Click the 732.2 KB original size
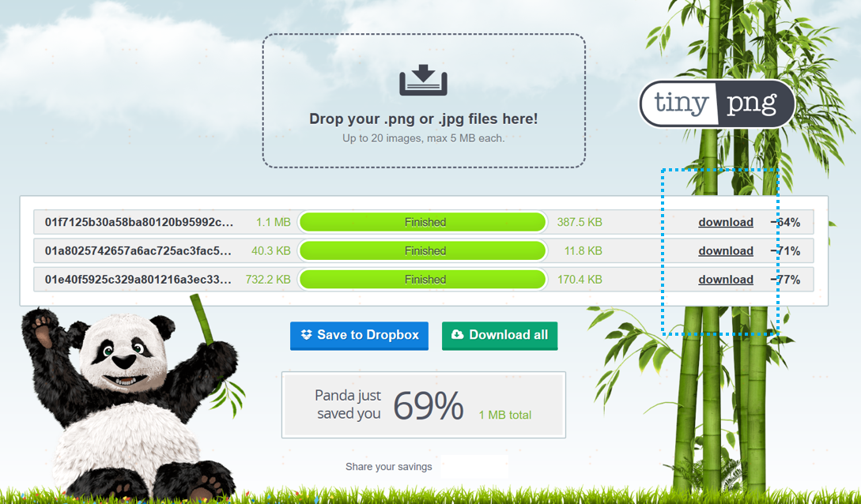This screenshot has height=504, width=861. click(x=268, y=279)
